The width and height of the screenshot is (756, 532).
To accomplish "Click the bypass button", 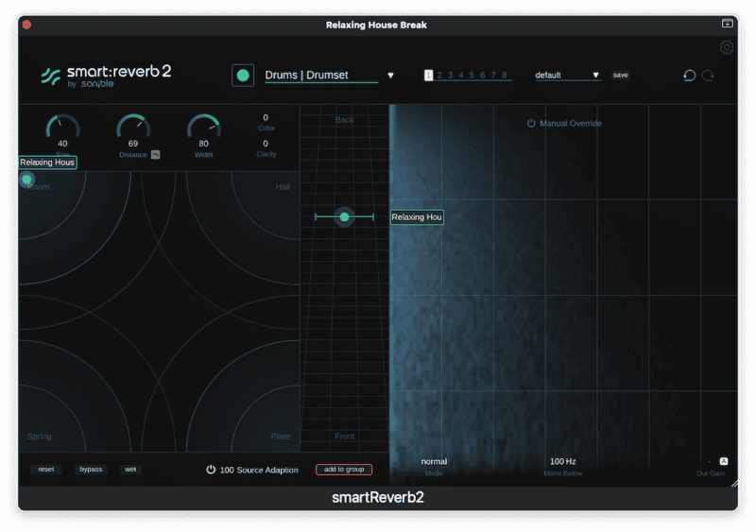I will click(91, 470).
